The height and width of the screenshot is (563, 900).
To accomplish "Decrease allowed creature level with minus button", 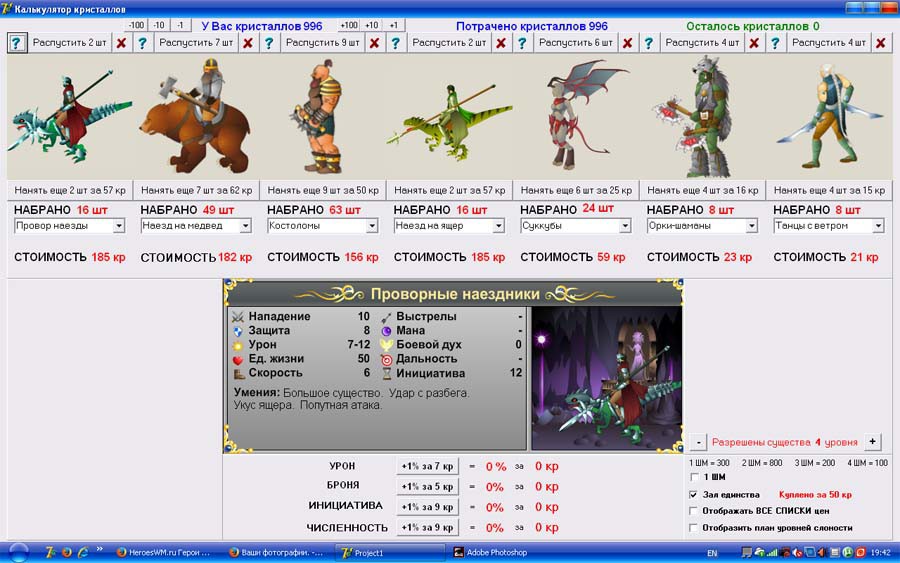I will point(698,442).
